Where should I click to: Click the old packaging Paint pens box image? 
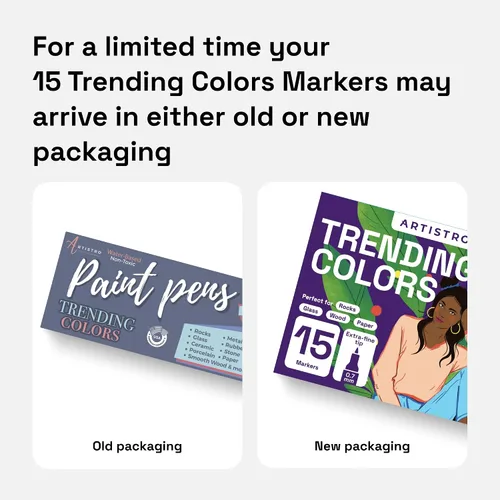(142, 306)
